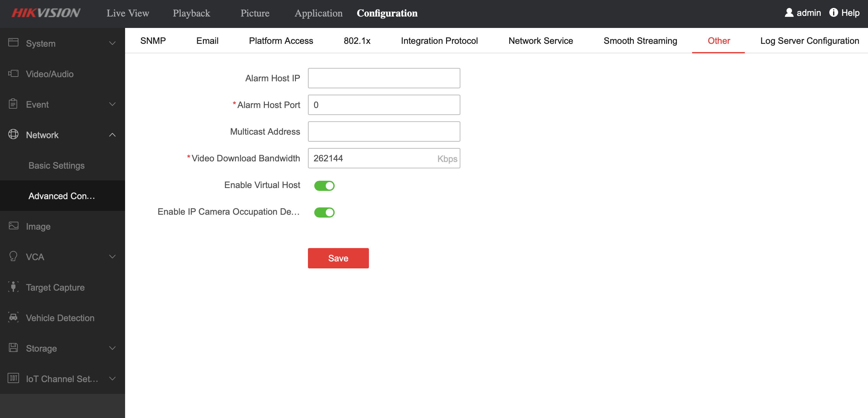
Task: Select the Email tab
Action: [x=207, y=40]
